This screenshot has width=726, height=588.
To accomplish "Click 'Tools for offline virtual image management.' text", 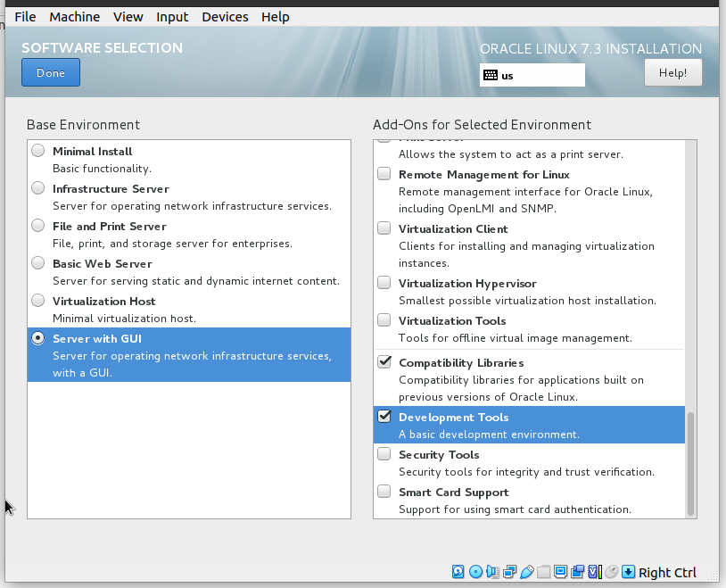I will pyautogui.click(x=516, y=338).
